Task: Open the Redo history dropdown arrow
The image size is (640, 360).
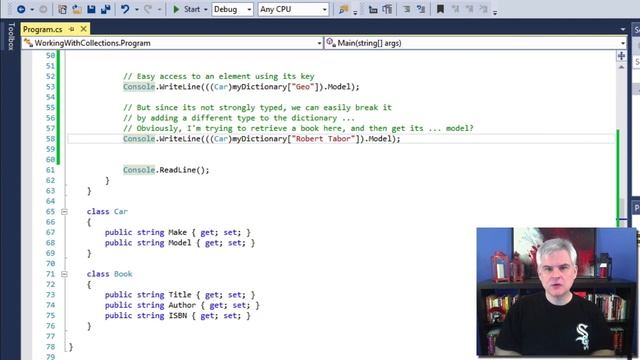Action: [159, 9]
